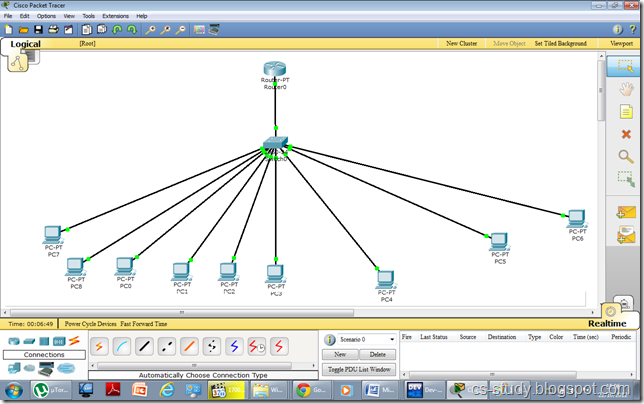Click Set Tiled Background
Image resolution: width=644 pixels, height=404 pixels.
click(x=561, y=43)
